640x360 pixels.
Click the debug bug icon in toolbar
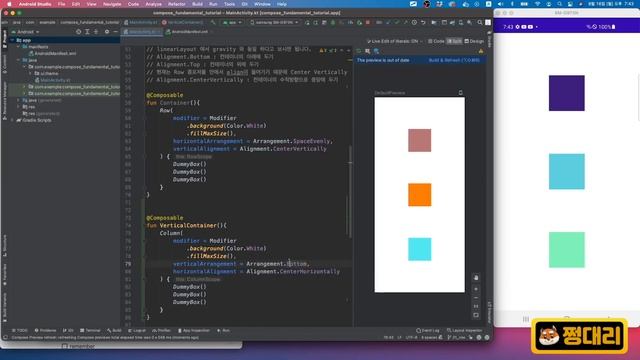coord(333,22)
